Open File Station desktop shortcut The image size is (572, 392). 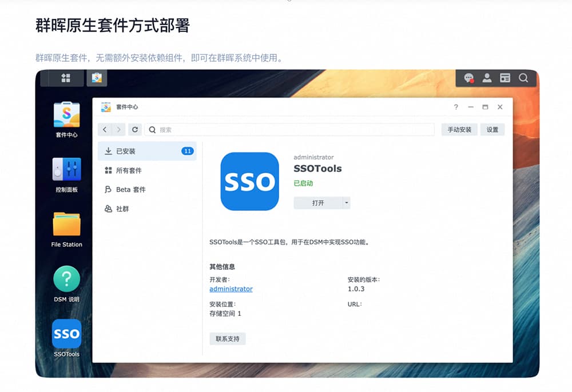(66, 230)
